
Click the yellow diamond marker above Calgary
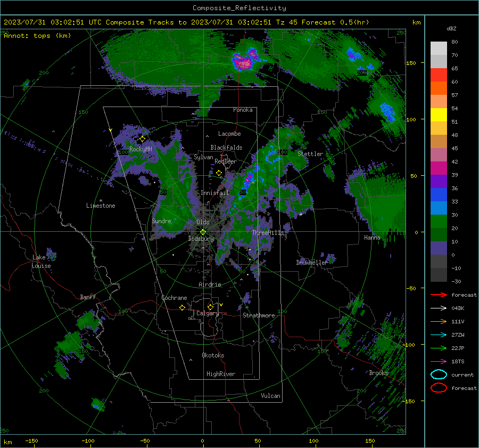click(x=210, y=307)
